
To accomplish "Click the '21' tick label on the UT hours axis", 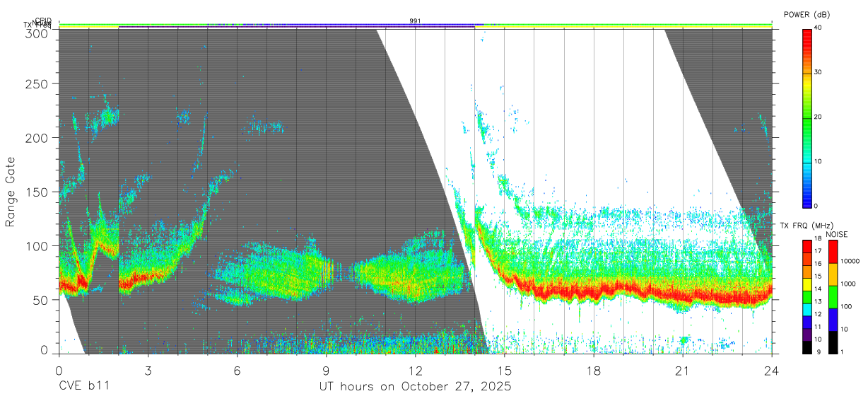I will [682, 370].
